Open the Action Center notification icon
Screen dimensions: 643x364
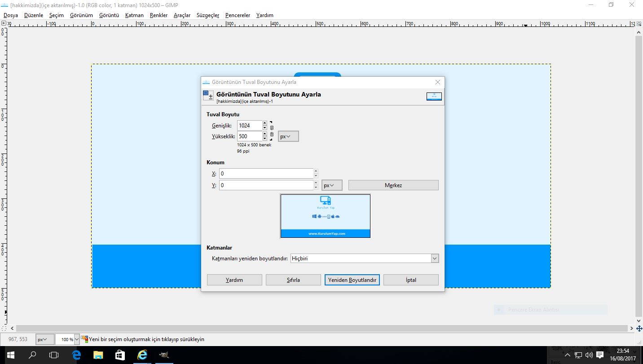pos(600,355)
